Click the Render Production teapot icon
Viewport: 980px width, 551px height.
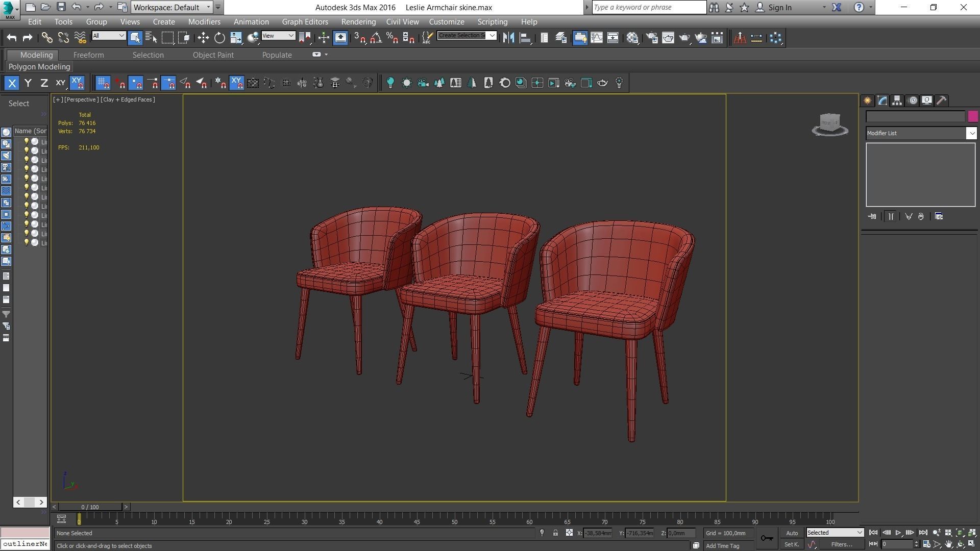tap(684, 38)
